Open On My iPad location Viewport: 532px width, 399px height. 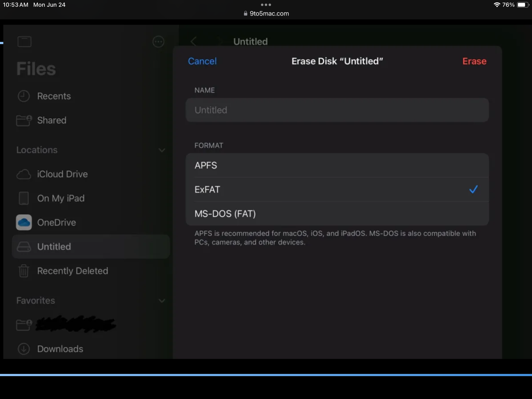[x=61, y=198]
